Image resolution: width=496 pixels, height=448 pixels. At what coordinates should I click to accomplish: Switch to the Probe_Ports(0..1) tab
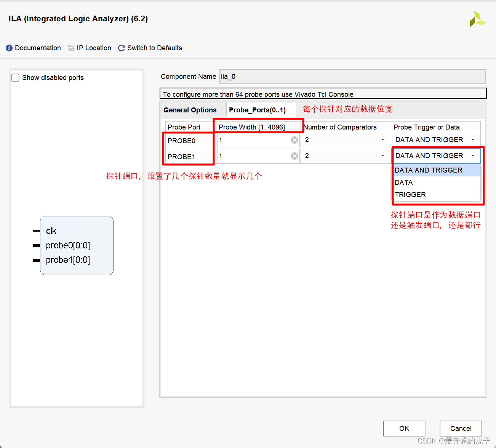(x=257, y=110)
